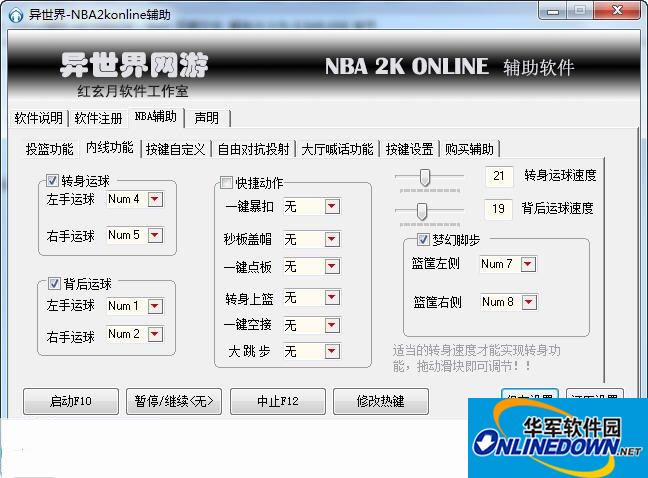Click the 转身运球速度 label
The width and height of the screenshot is (648, 478).
560,176
